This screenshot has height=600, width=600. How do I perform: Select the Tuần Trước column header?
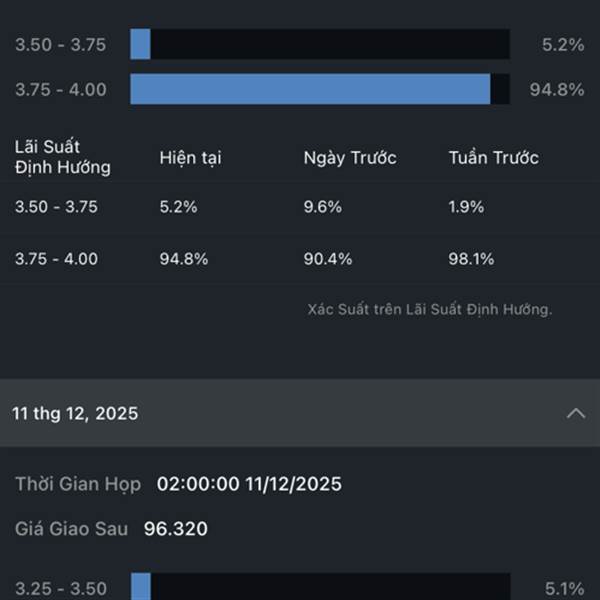click(494, 158)
